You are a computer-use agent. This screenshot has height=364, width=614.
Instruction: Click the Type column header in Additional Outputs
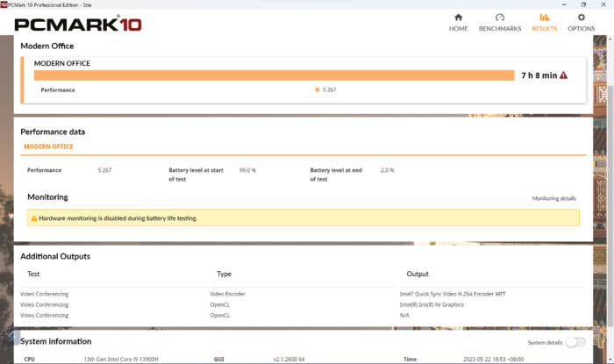pyautogui.click(x=224, y=274)
